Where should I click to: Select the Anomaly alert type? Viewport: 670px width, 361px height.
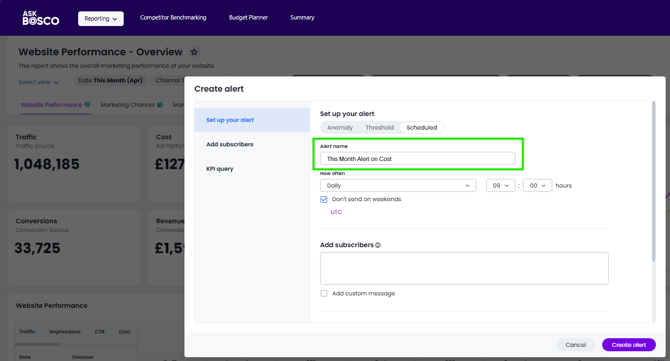(x=340, y=127)
